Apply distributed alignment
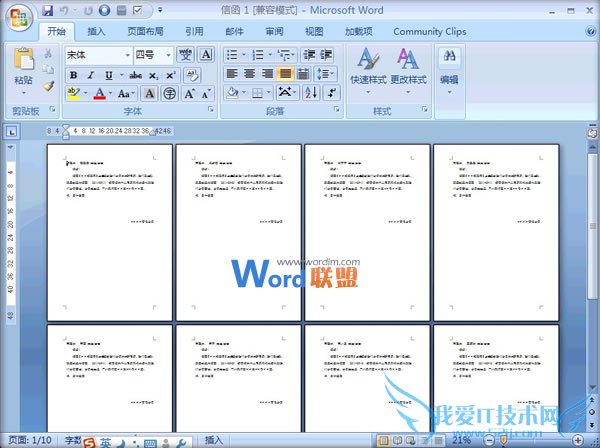The height and width of the screenshot is (448, 600). (303, 73)
